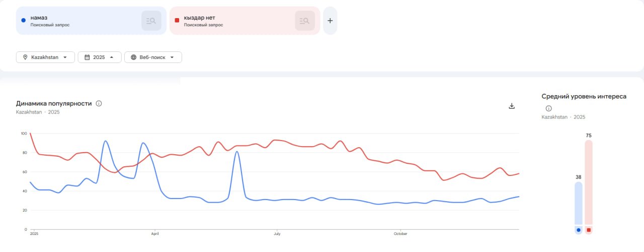The height and width of the screenshot is (252, 644).
Task: Download the Динамика популярности chart
Action: 512,106
